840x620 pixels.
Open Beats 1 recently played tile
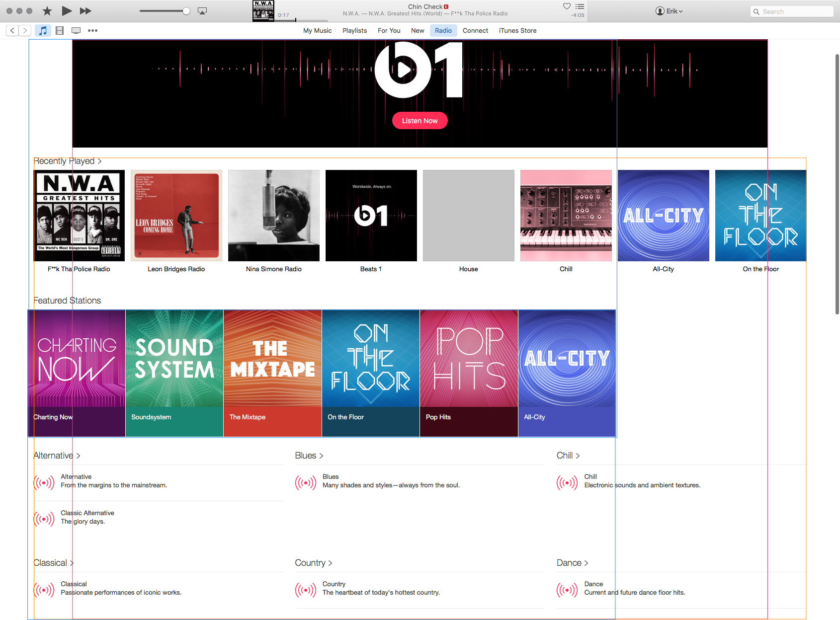pos(371,216)
